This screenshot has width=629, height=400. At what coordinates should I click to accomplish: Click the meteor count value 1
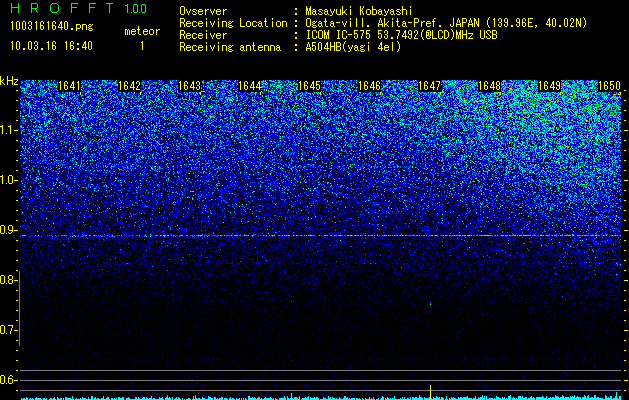click(x=142, y=46)
